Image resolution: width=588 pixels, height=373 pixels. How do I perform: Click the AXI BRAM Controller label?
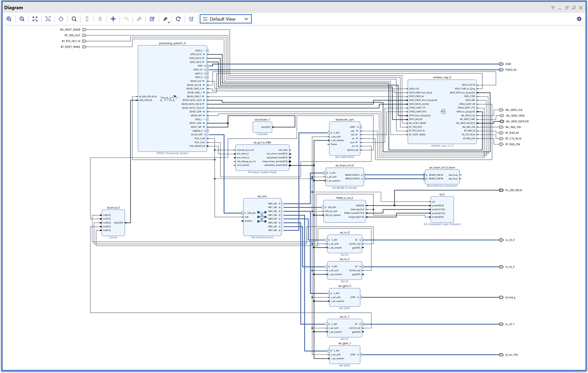(345, 188)
